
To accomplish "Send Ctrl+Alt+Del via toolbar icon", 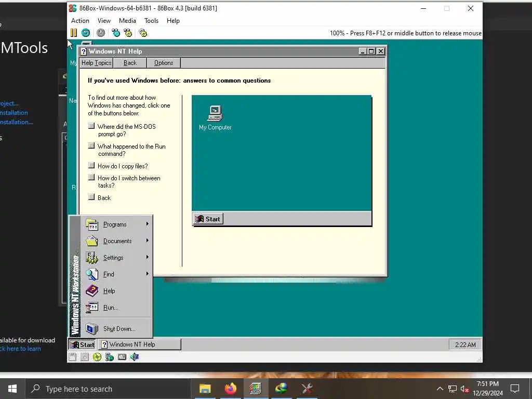I will [116, 33].
